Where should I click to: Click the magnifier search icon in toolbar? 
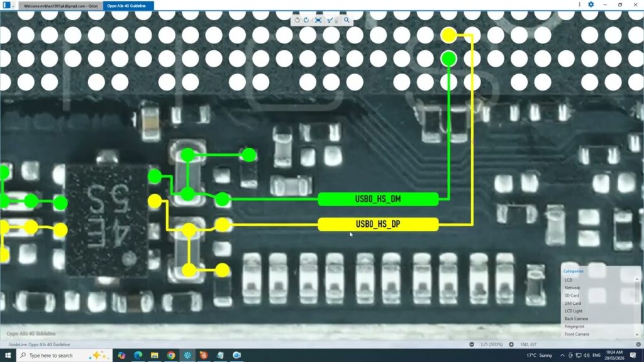pos(347,20)
